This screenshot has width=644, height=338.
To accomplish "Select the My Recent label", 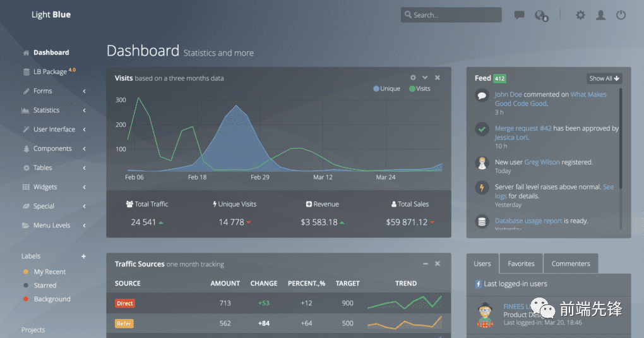I will click(x=49, y=272).
